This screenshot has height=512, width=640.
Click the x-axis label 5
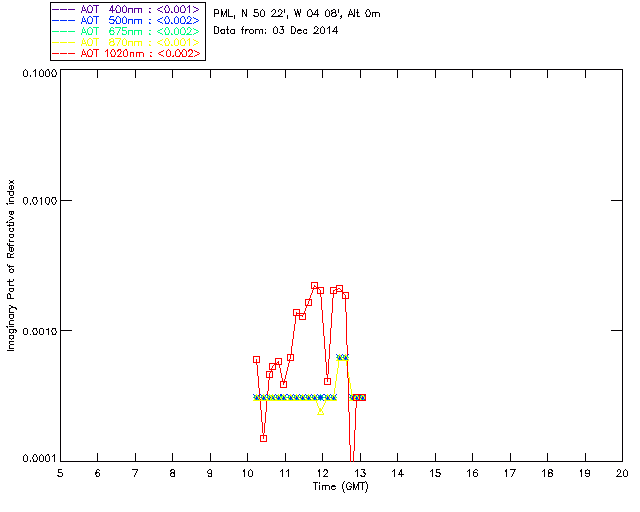60,473
